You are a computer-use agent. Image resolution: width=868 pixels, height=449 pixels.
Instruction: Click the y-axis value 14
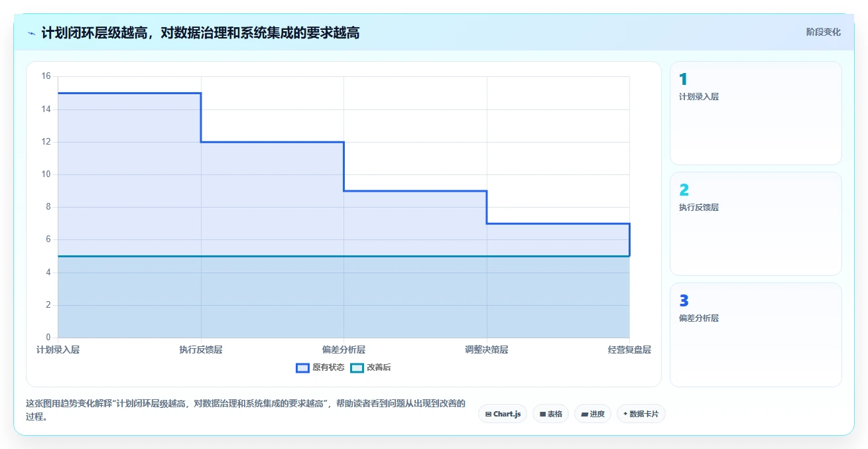click(46, 109)
